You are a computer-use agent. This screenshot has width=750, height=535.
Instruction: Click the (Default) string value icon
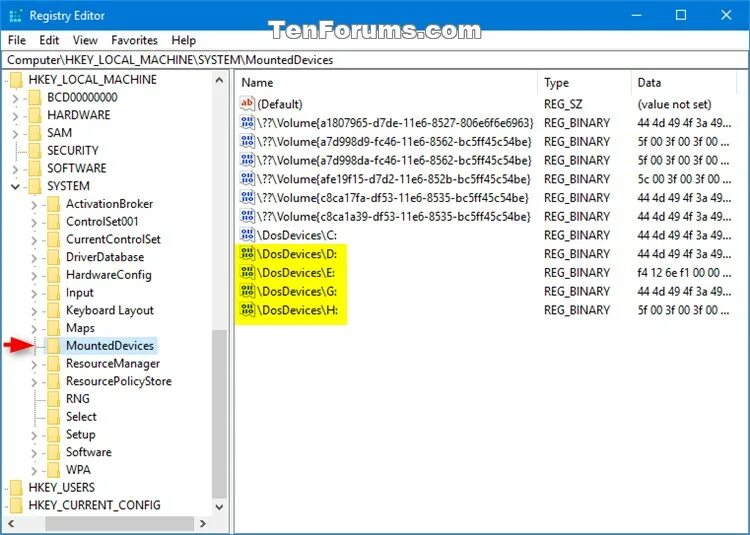(x=247, y=103)
